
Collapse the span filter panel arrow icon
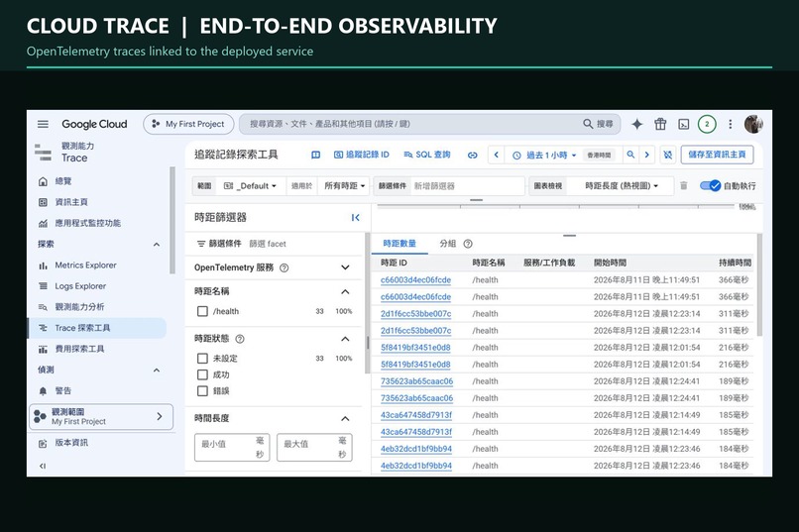(356, 218)
